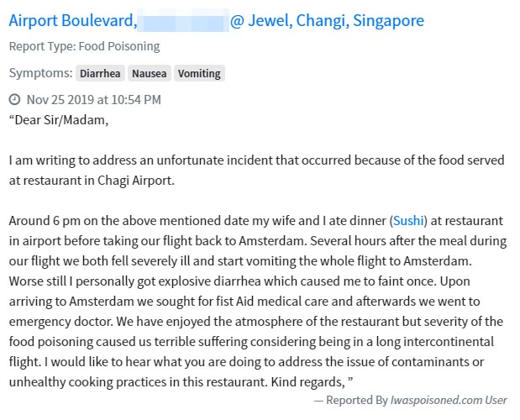
Task: Select the Diarrhea symptom tag
Action: pos(101,73)
